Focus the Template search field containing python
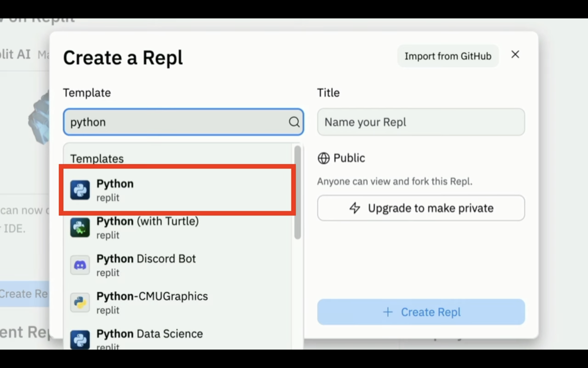The image size is (588, 368). [x=184, y=122]
